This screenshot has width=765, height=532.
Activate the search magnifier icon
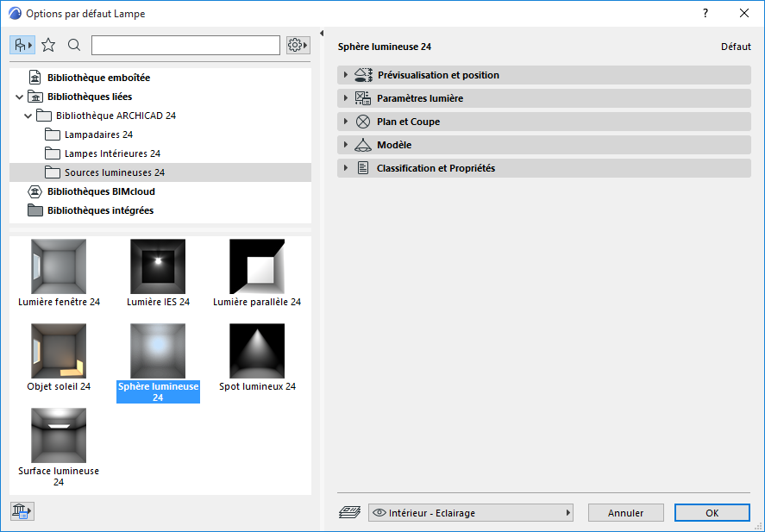74,44
